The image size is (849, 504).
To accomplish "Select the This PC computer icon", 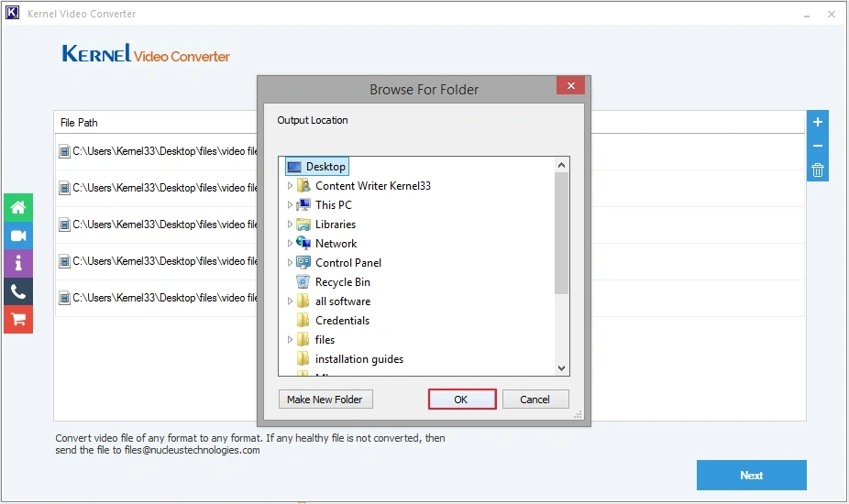I will (x=303, y=204).
